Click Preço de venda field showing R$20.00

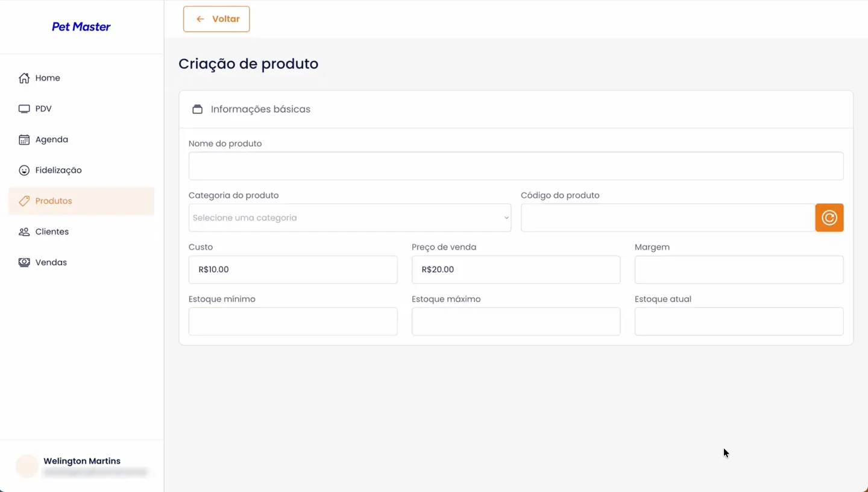(x=516, y=270)
